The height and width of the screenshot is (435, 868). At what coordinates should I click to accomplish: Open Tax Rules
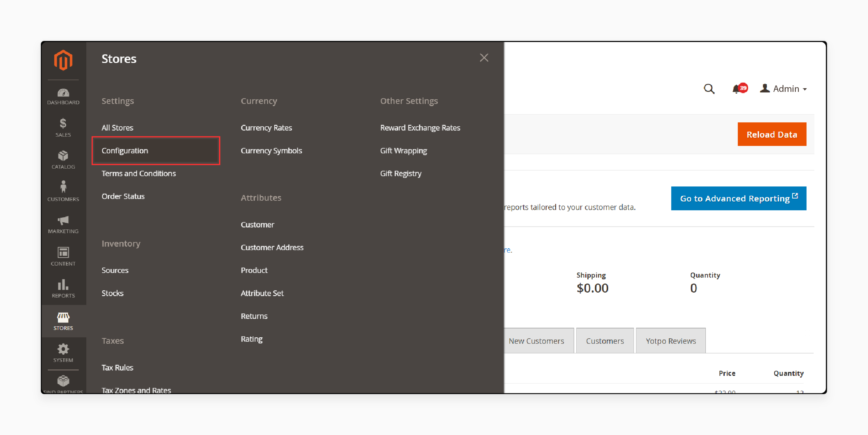click(117, 368)
